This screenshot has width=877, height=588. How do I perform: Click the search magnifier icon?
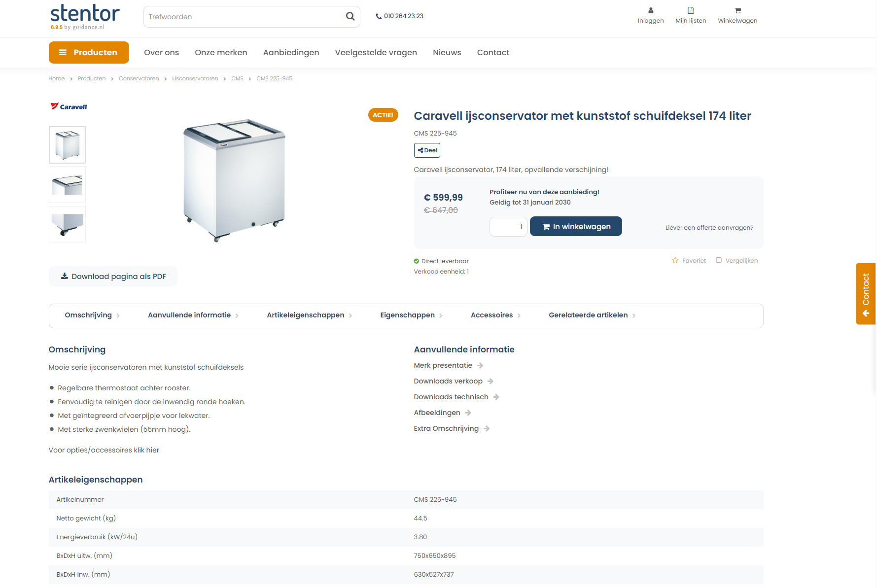tap(350, 16)
